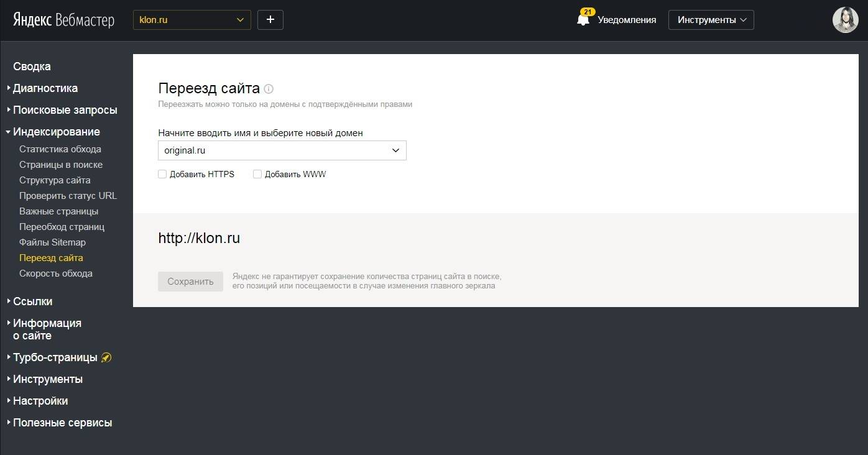This screenshot has height=455, width=868.
Task: Expand the Диагностика sidebar section
Action: 45,88
